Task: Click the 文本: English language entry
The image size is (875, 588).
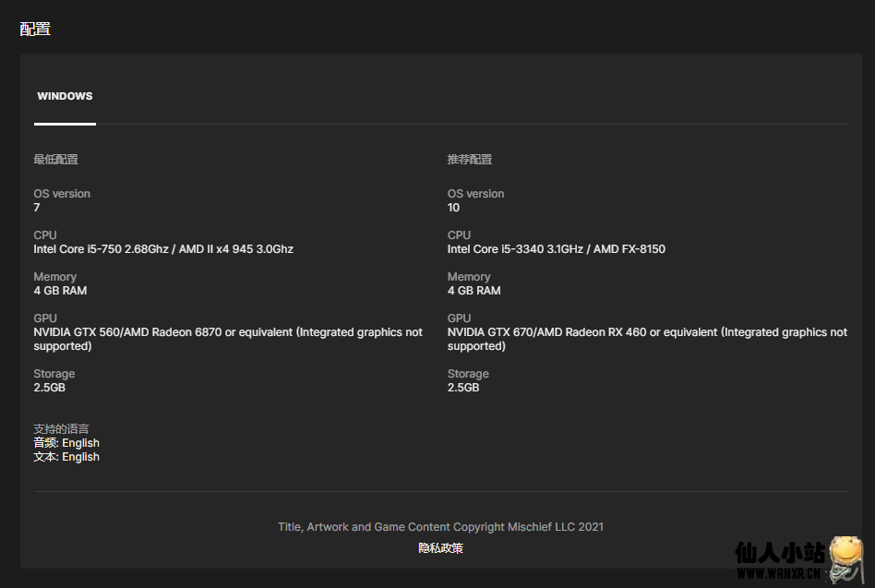Action: point(66,457)
